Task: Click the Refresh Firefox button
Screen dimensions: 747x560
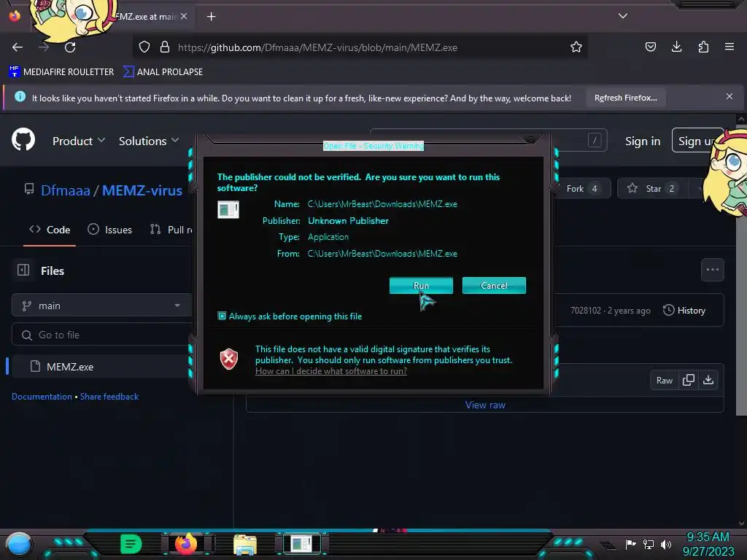Action: 625,98
